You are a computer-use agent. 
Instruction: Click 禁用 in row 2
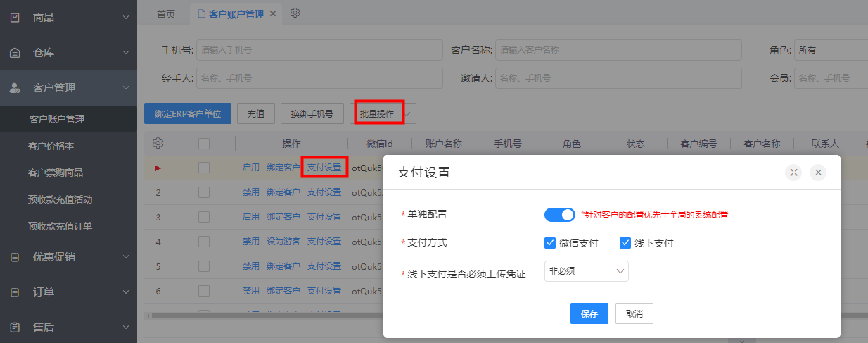pos(251,192)
